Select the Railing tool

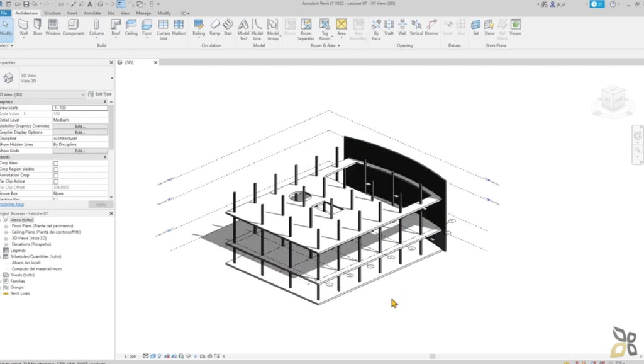(x=199, y=28)
